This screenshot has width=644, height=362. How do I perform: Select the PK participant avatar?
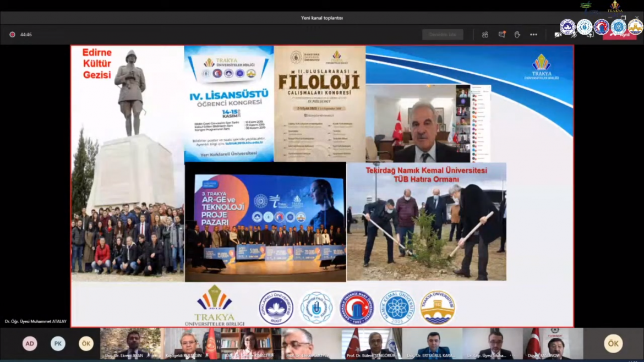(58, 343)
